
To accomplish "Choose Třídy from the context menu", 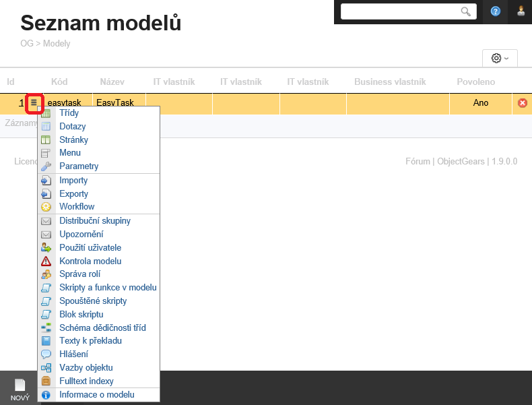I will [x=69, y=113].
